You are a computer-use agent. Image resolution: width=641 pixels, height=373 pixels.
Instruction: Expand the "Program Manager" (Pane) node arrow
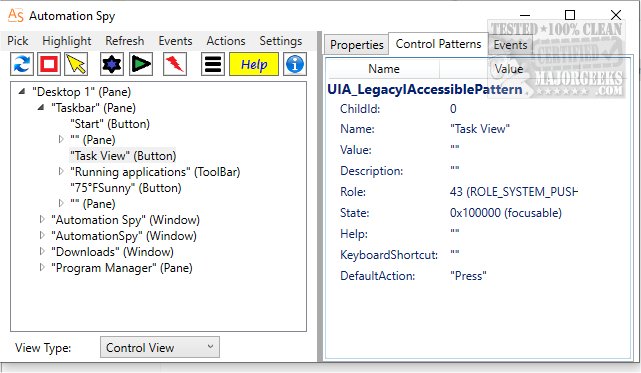click(x=42, y=267)
